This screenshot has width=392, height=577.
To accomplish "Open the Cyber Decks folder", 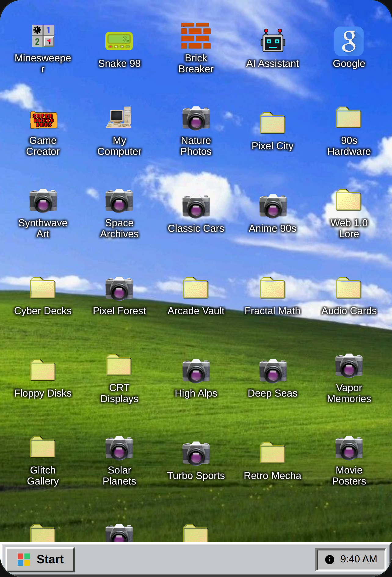I will 42,288.
